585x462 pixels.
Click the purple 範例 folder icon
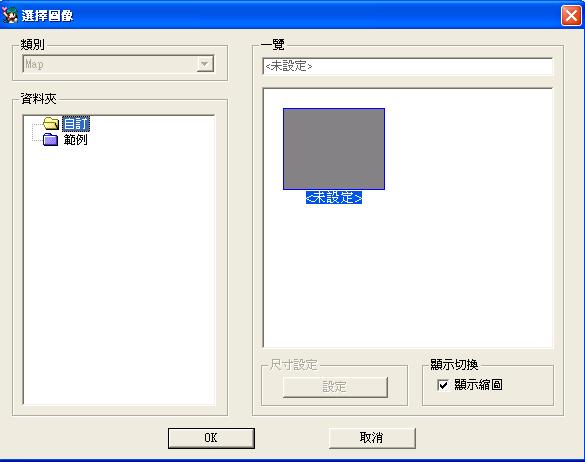click(x=50, y=140)
